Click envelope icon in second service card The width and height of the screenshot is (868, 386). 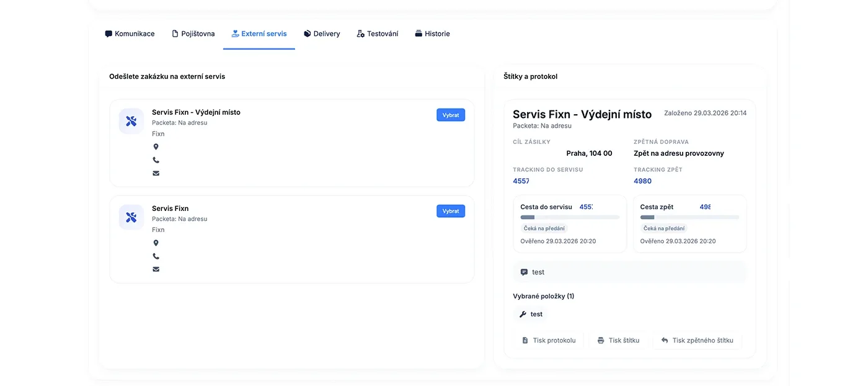pos(156,269)
